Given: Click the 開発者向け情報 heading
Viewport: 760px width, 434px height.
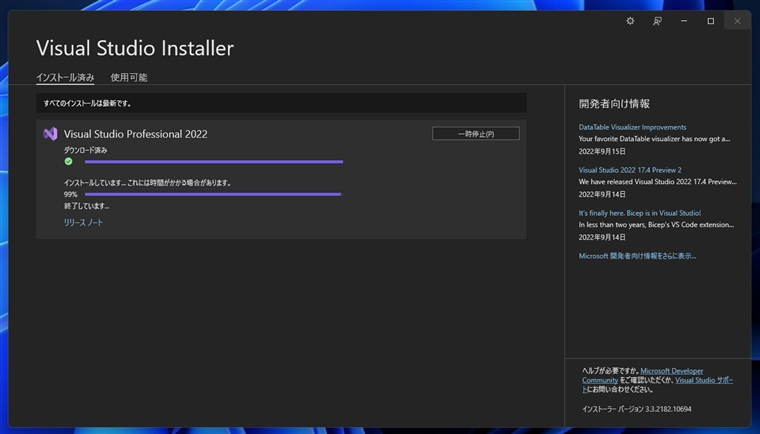Looking at the screenshot, I should click(x=614, y=104).
